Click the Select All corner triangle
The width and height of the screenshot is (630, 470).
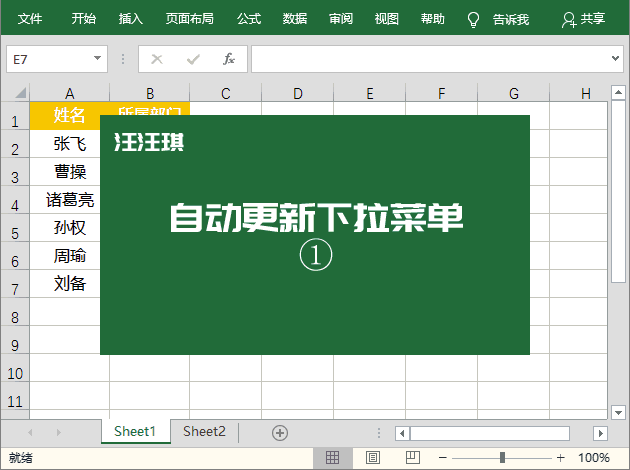(x=20, y=93)
